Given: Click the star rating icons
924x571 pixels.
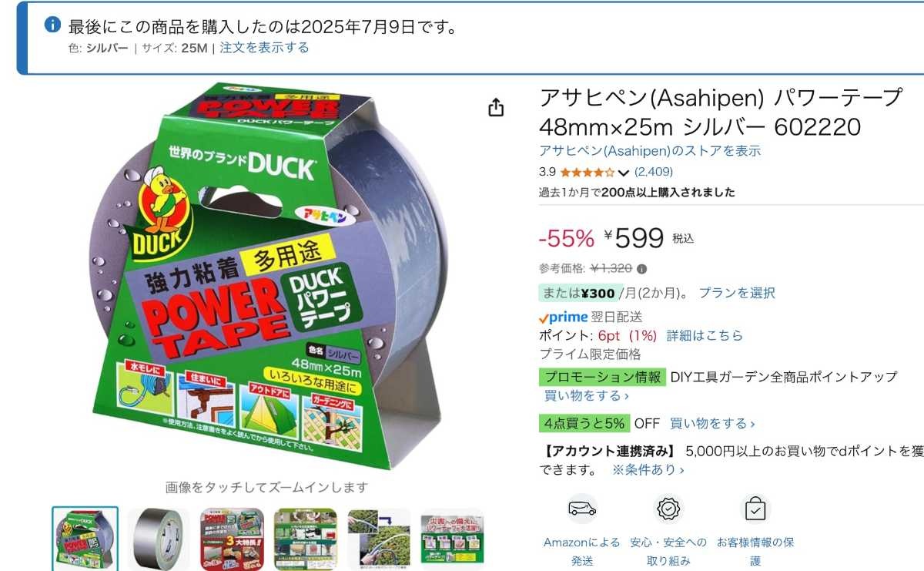Looking at the screenshot, I should click(x=587, y=172).
